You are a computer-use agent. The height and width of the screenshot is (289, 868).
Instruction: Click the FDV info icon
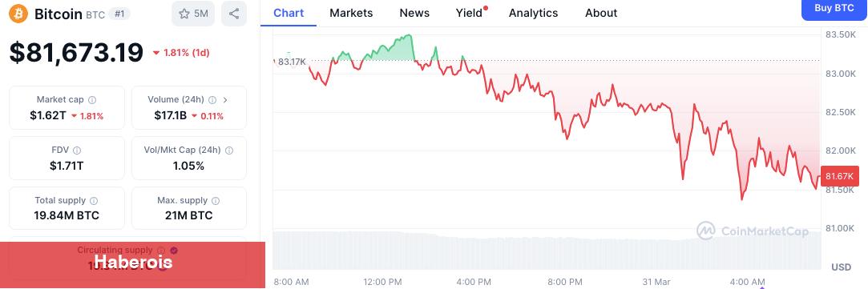click(77, 151)
